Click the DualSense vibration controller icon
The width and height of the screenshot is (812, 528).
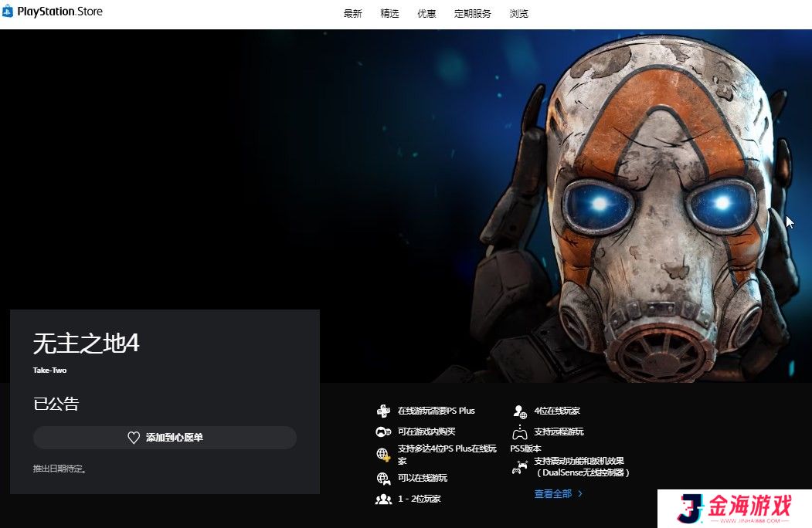519,467
